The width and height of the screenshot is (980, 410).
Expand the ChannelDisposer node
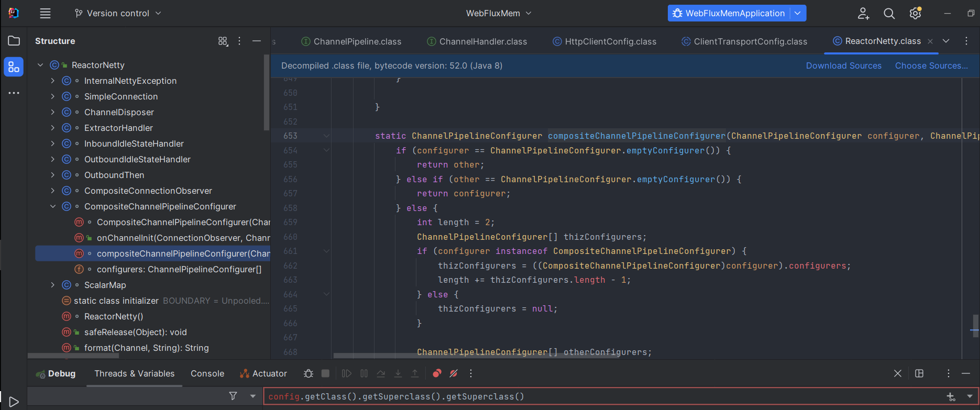(53, 112)
